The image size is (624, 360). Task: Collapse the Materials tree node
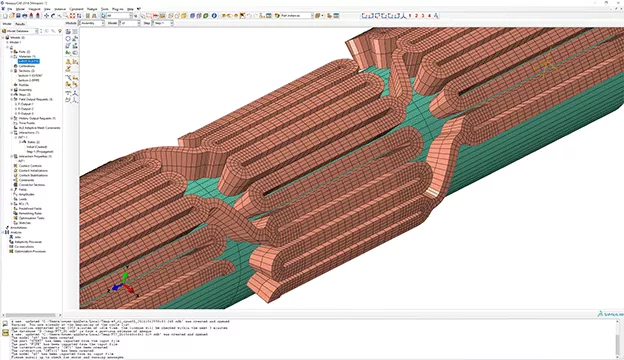click(x=12, y=56)
